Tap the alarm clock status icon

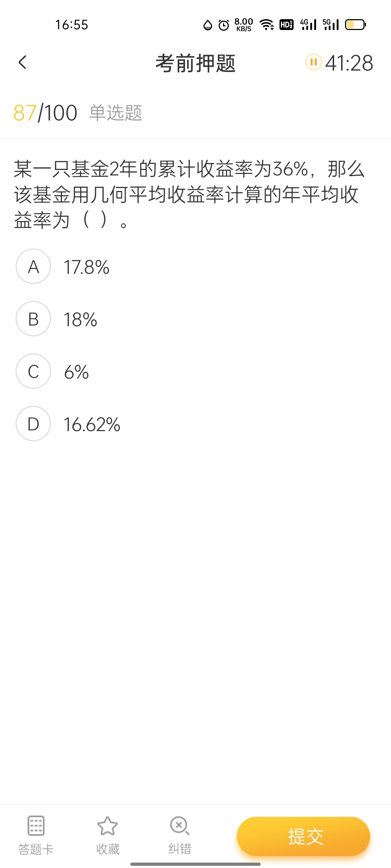[x=224, y=25]
